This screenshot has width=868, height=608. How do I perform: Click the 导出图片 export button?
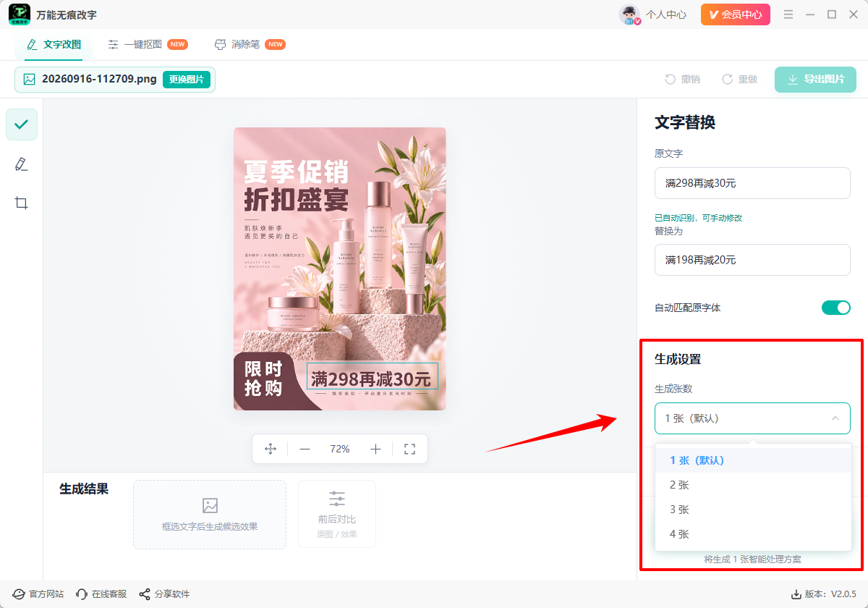[815, 80]
